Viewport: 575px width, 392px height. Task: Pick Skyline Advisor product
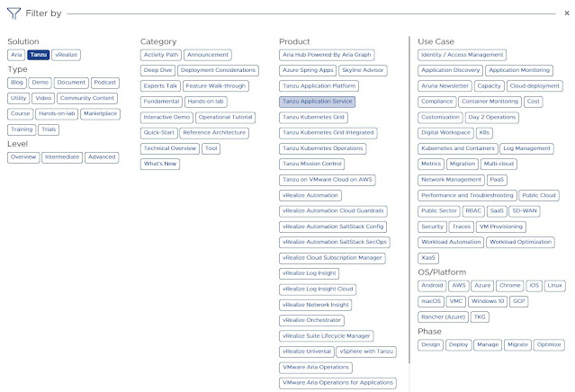point(363,70)
